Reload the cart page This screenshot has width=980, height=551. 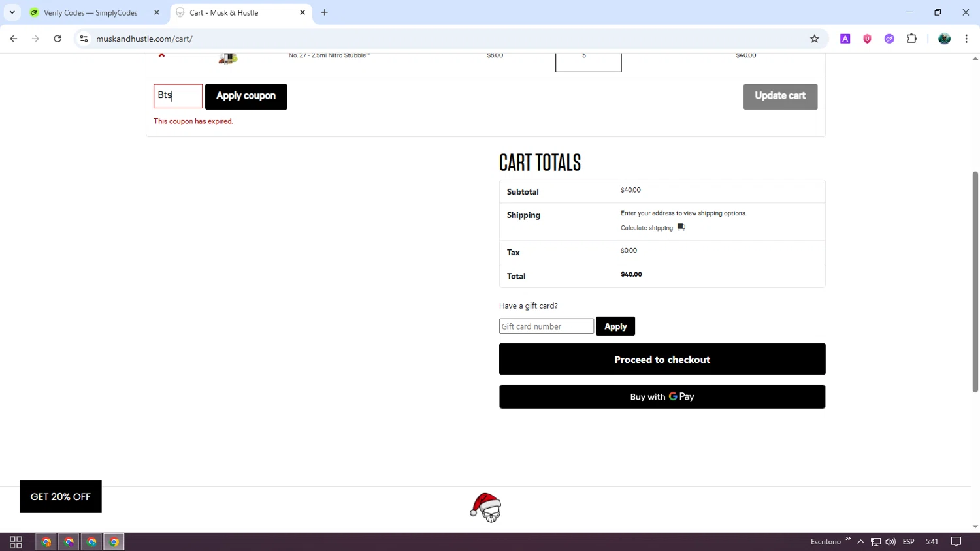57,39
